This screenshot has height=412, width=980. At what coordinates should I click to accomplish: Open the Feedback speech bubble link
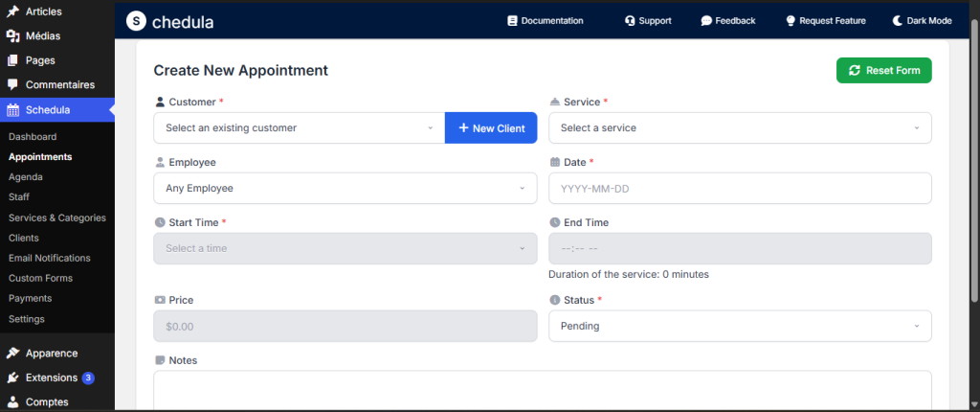coord(706,20)
